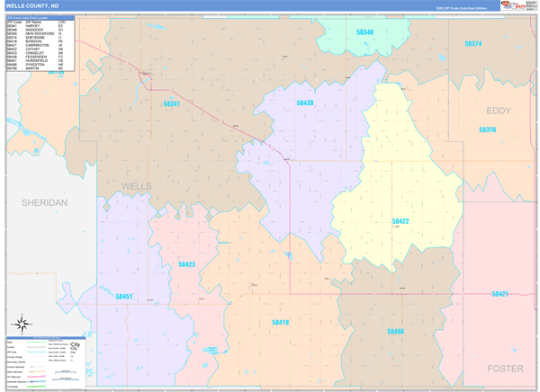Click ZIP code label 58341
Image resolution: width=540 pixels, height=392 pixels.
[x=172, y=104]
